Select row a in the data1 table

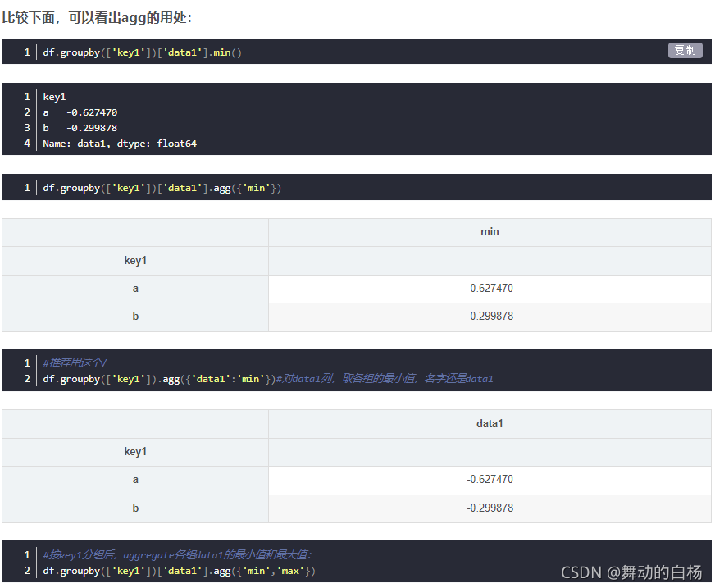(x=135, y=479)
